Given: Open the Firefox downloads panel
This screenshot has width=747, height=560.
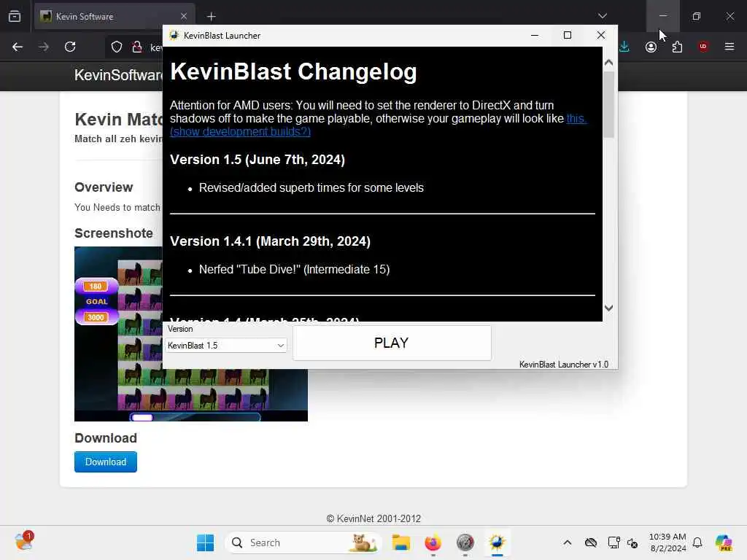Looking at the screenshot, I should coord(624,47).
